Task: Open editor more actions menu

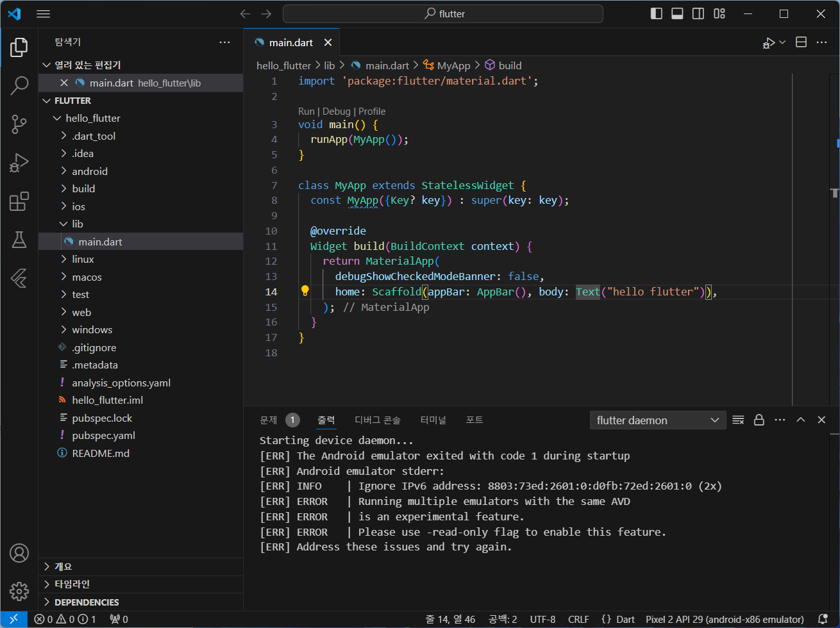Action: tap(821, 42)
